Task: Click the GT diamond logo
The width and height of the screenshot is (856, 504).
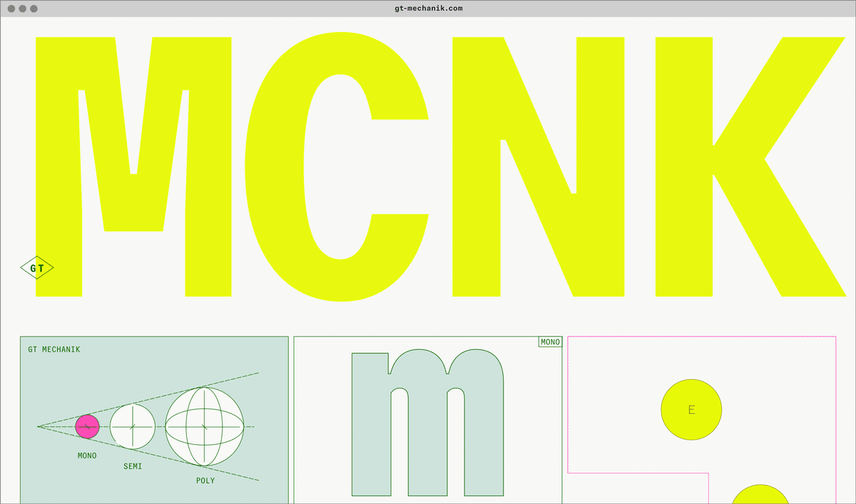Action: coord(37,268)
